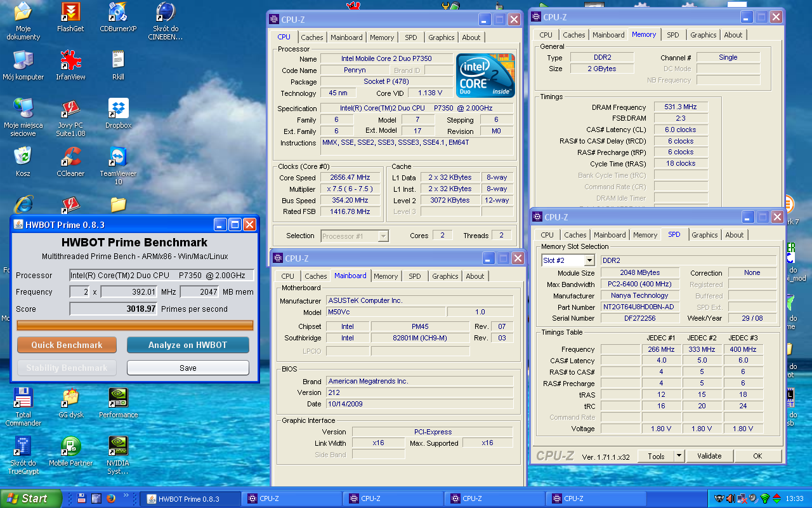Click the frequency field showing 392.01
Screen dimensions: 812x508
tap(129, 292)
